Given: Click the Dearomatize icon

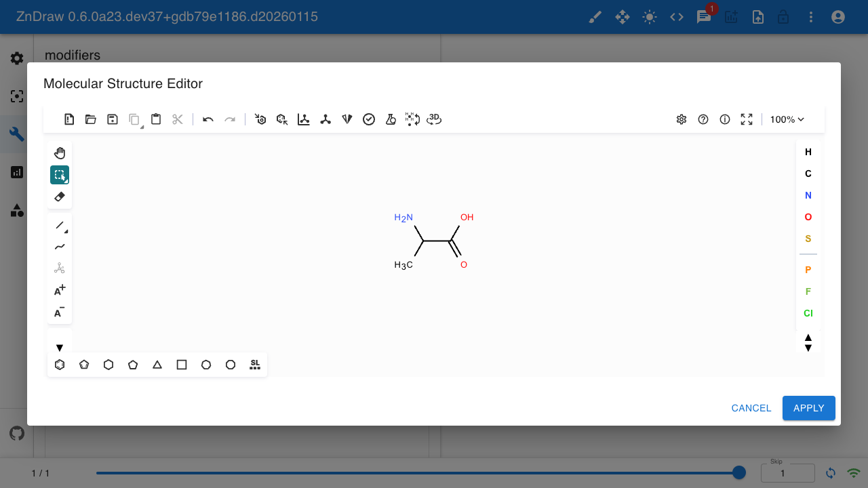Looking at the screenshot, I should point(282,119).
